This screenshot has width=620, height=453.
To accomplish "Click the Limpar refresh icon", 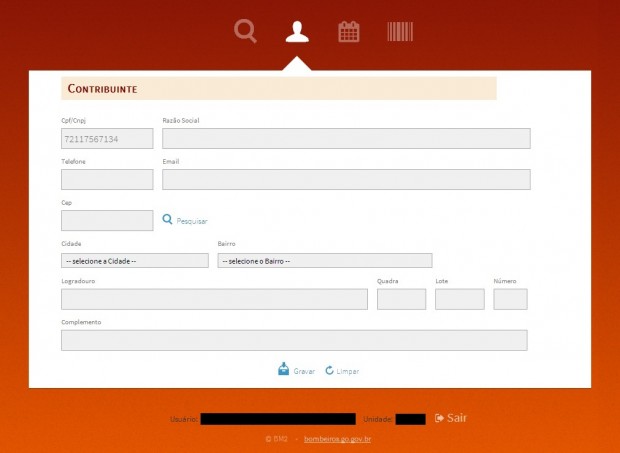I will tap(329, 370).
